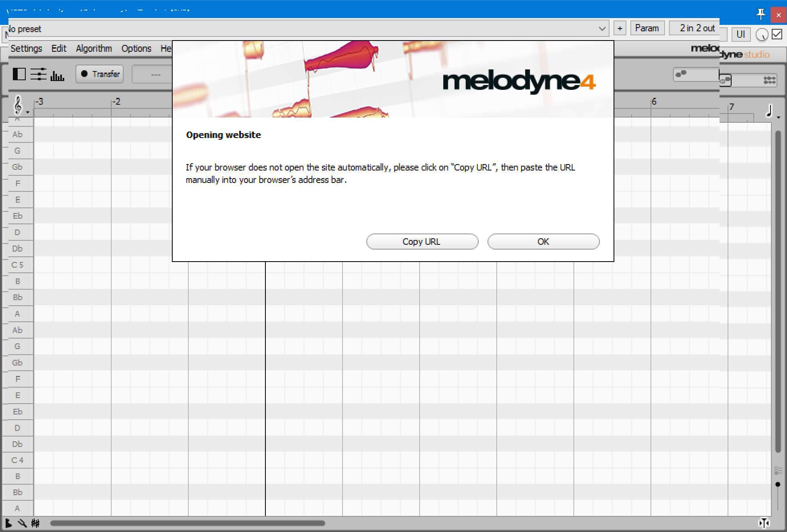787x532 pixels.
Task: Click the horizontal zoom icon at bottom right
Action: 764,523
